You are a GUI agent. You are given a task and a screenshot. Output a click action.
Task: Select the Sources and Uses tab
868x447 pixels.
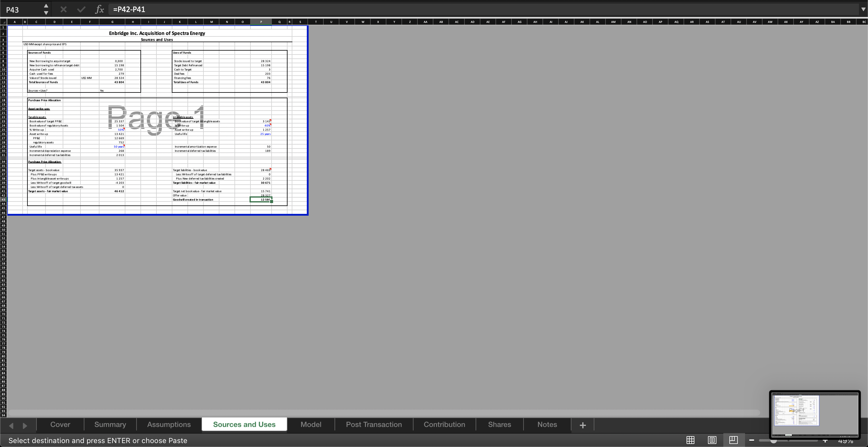pyautogui.click(x=244, y=424)
